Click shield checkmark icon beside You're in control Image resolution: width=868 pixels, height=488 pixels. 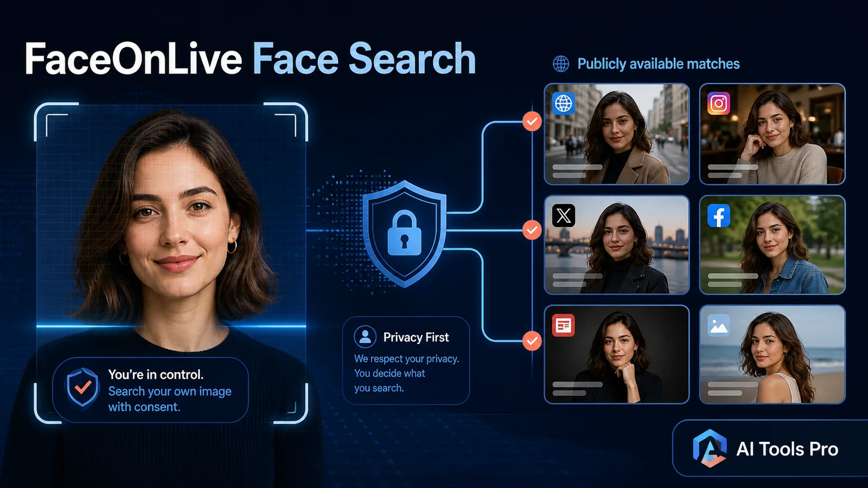coord(82,387)
